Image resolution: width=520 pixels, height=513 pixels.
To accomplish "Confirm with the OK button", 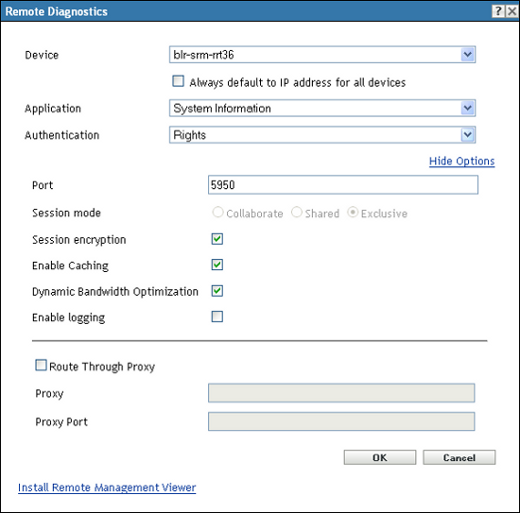I will tap(380, 457).
